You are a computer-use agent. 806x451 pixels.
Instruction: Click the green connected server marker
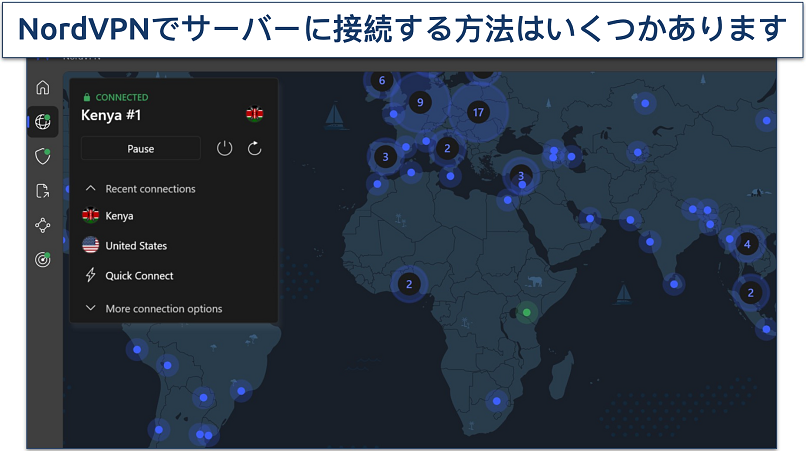[527, 313]
